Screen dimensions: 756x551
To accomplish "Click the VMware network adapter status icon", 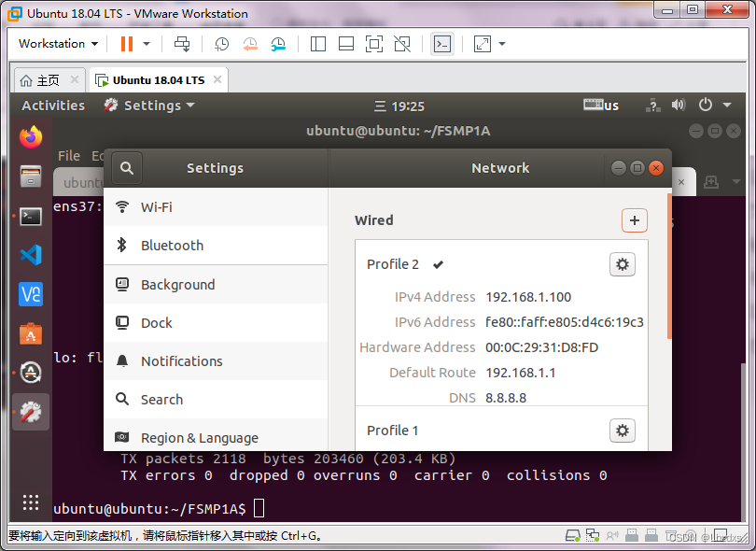I will 593,535.
